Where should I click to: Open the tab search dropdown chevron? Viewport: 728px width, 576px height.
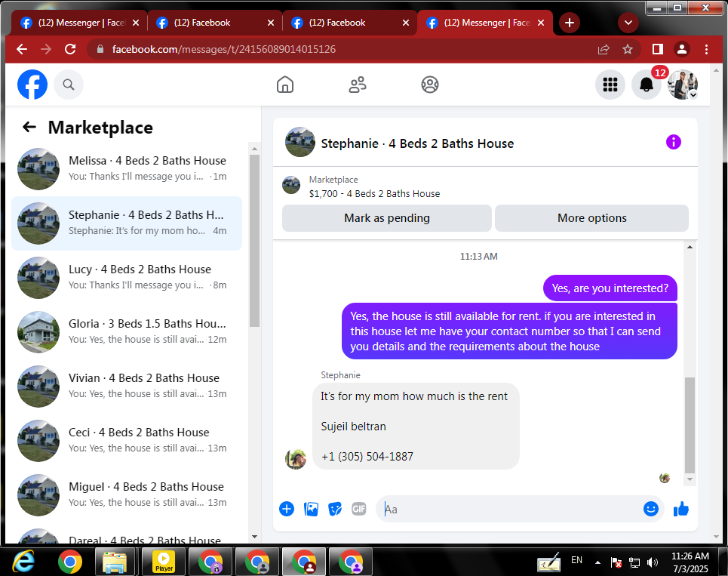tap(628, 23)
